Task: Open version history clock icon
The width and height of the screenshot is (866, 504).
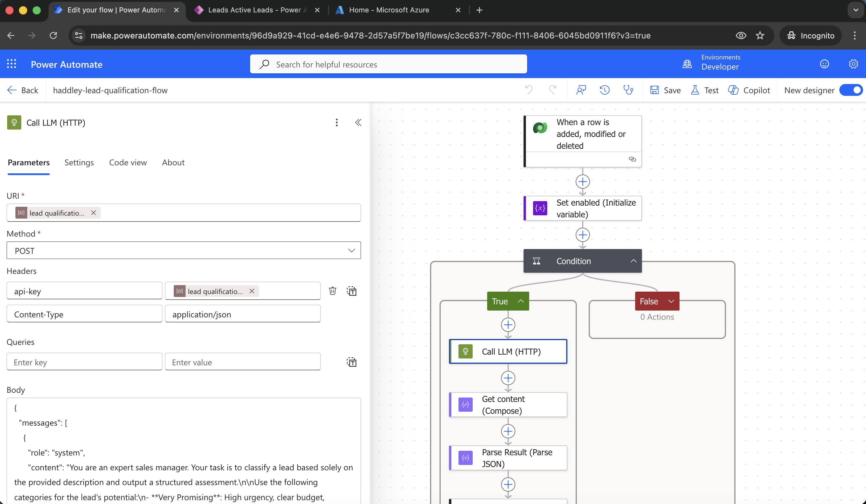Action: coord(604,90)
